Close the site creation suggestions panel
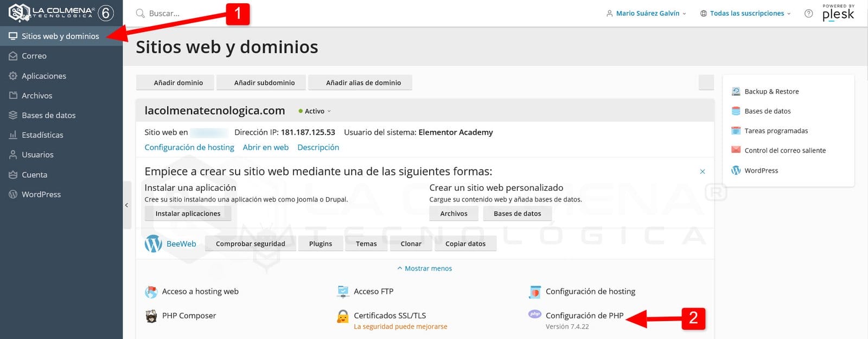The width and height of the screenshot is (868, 339). [x=703, y=172]
